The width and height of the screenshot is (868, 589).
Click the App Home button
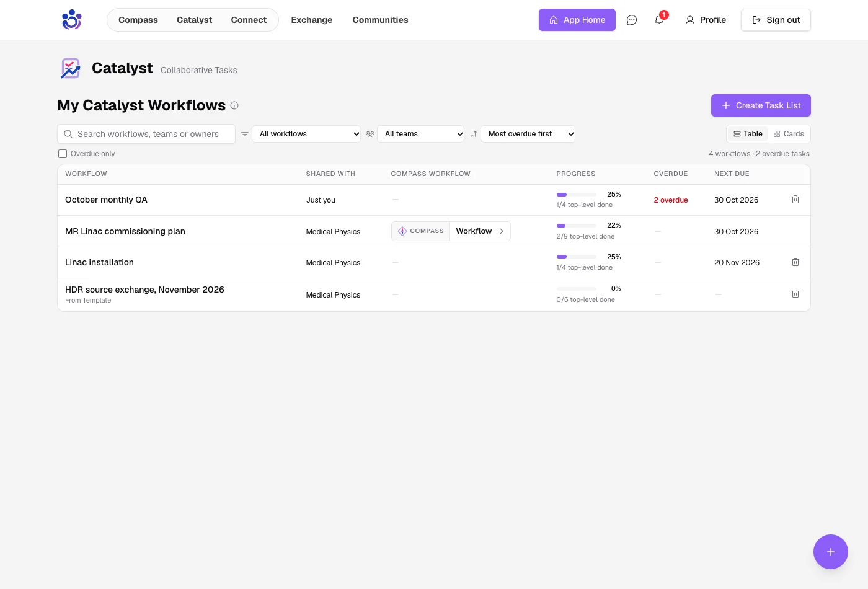coord(577,20)
